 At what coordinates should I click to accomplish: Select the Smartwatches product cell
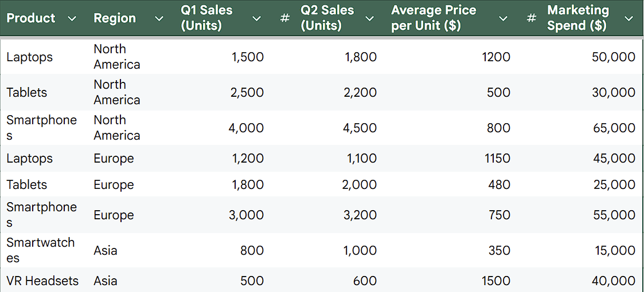coord(41,250)
